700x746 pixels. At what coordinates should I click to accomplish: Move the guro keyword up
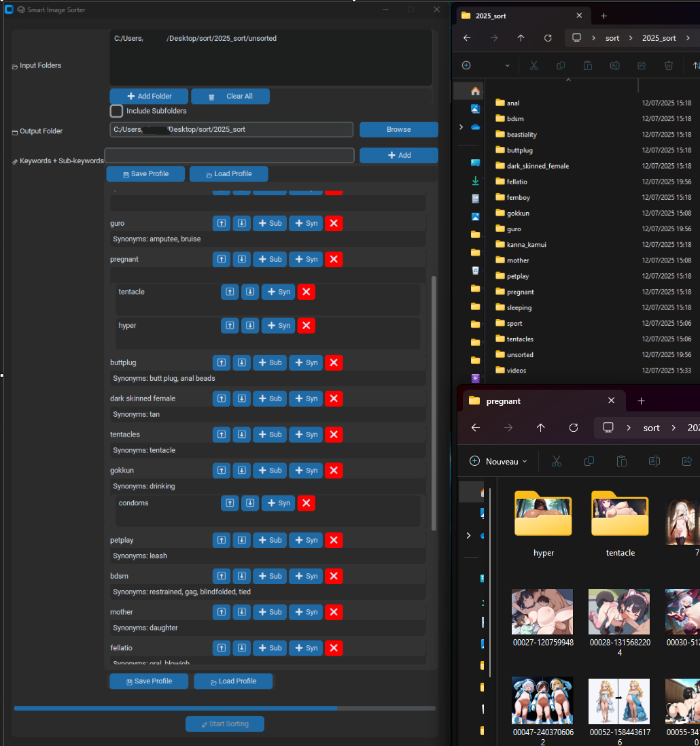(x=222, y=223)
